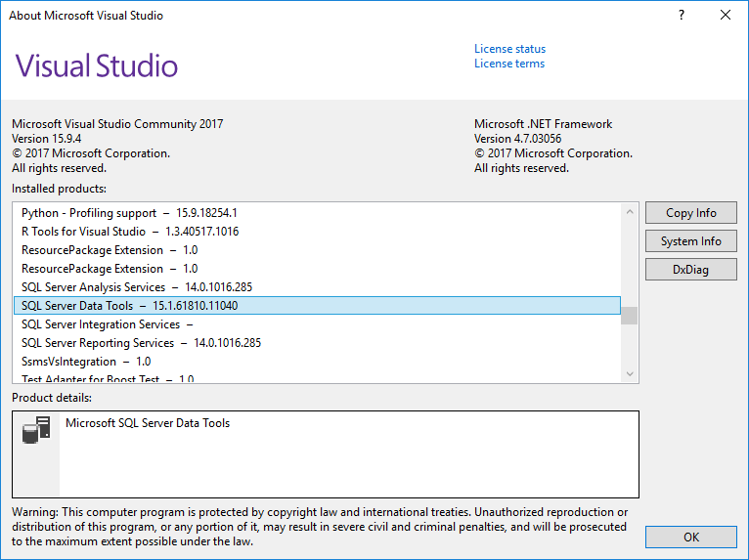Click the .NET Version 4.7.03056 text
The height and width of the screenshot is (560, 749).
(517, 139)
